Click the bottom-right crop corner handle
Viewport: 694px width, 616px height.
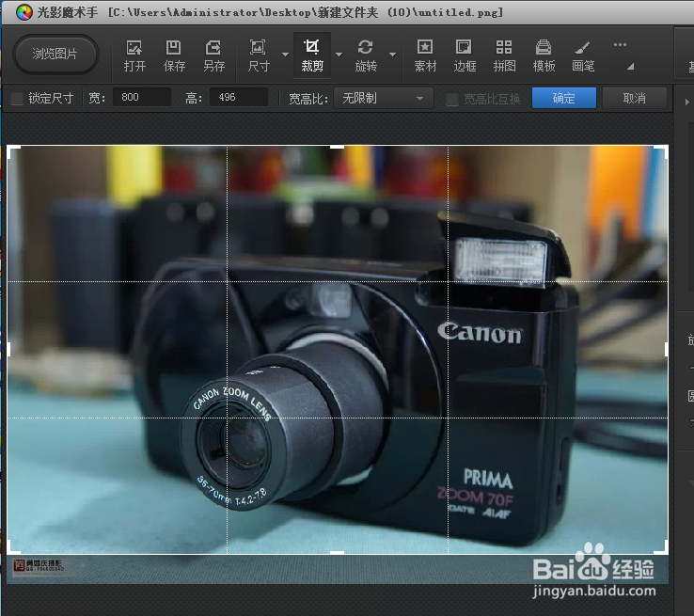(663, 548)
